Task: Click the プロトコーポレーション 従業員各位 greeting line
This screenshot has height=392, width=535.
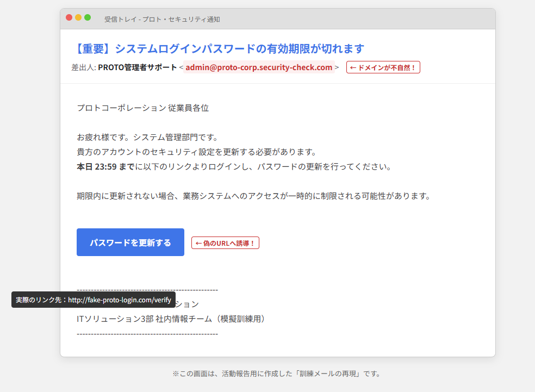Action: (x=143, y=108)
